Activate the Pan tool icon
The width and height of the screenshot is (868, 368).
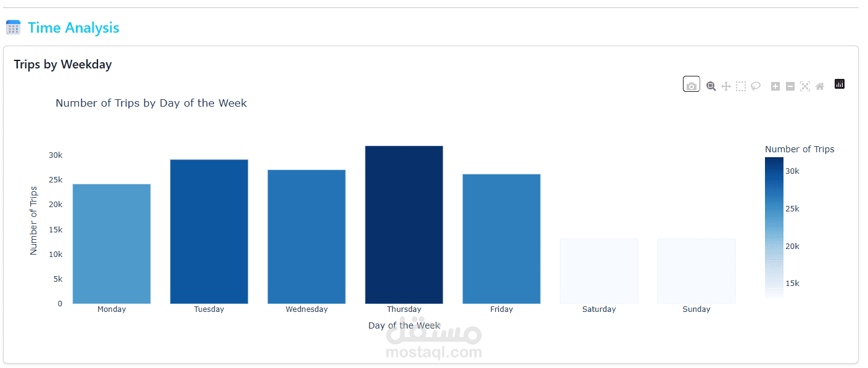tap(726, 86)
